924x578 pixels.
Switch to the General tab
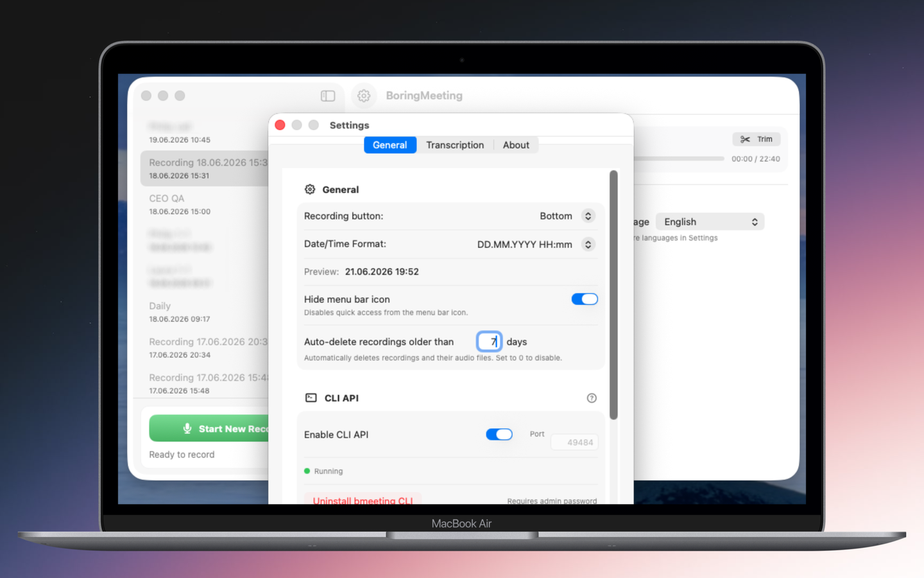point(390,145)
